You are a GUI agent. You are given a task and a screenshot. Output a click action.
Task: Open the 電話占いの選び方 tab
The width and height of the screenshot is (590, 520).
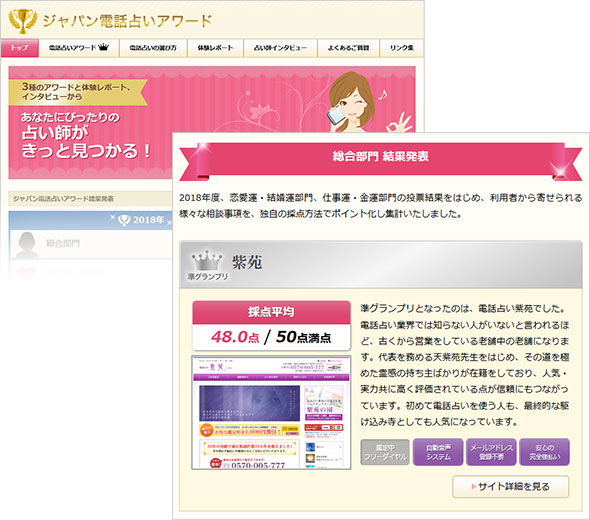pos(153,48)
